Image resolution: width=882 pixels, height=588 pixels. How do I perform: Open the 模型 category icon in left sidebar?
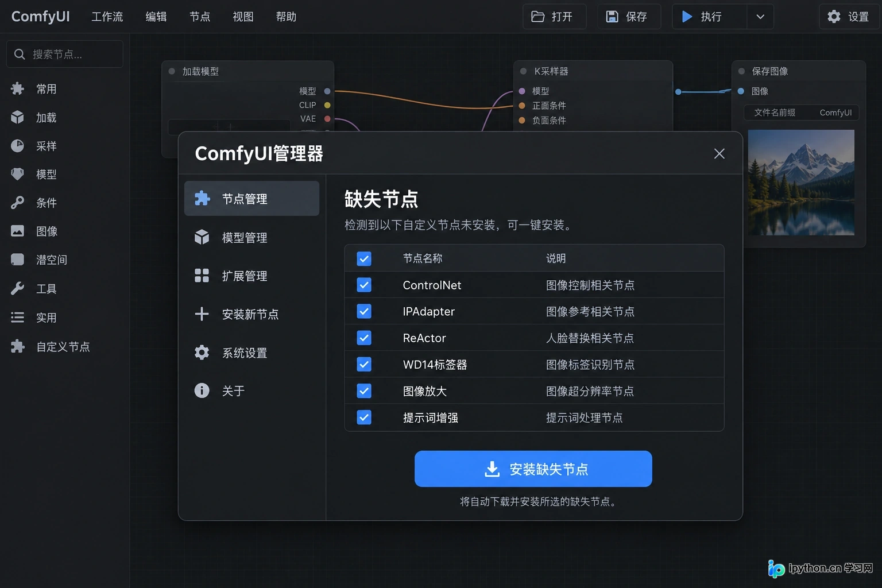pyautogui.click(x=18, y=174)
